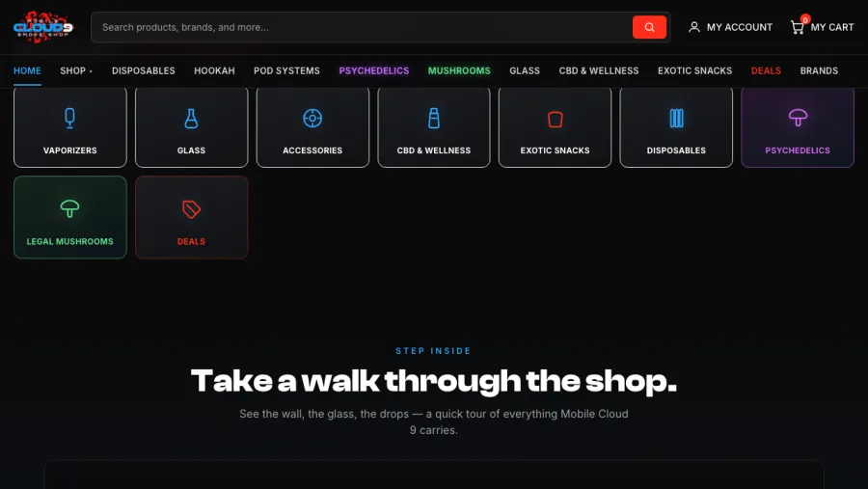Open the red Deals nav link
Viewport: 868px width, 489px height.
pyautogui.click(x=766, y=70)
